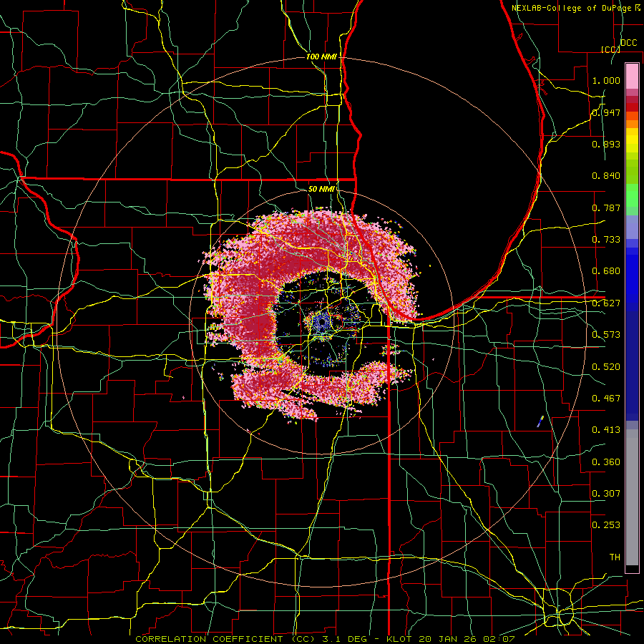Click the 100 NMI range ring label
The image size is (644, 644).
pos(321,57)
